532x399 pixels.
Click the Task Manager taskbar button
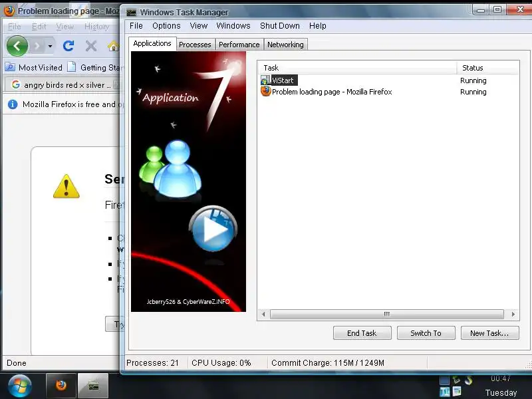click(93, 386)
